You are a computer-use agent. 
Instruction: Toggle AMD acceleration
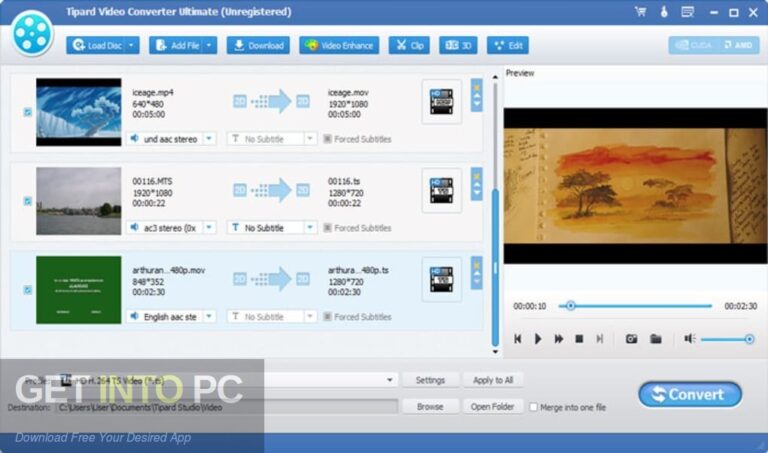(738, 46)
